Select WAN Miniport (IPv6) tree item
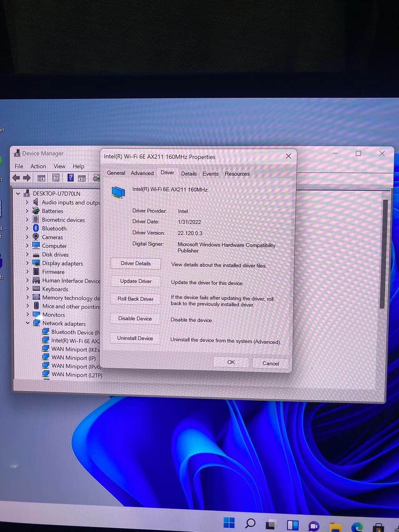 (76, 366)
